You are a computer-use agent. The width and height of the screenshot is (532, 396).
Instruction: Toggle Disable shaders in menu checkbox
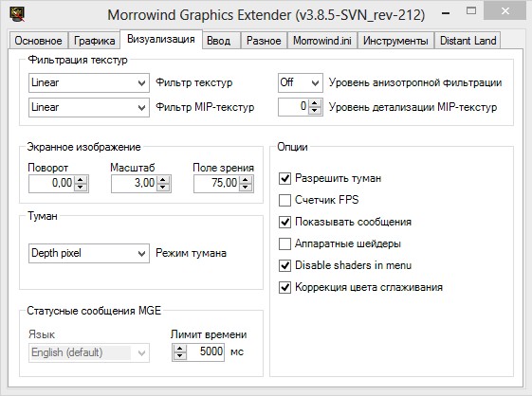pyautogui.click(x=284, y=265)
